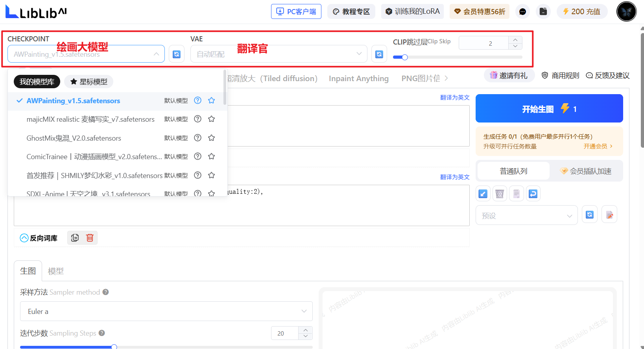This screenshot has height=349, width=644.
Task: Decrease Clip Skip value
Action: pos(515,46)
